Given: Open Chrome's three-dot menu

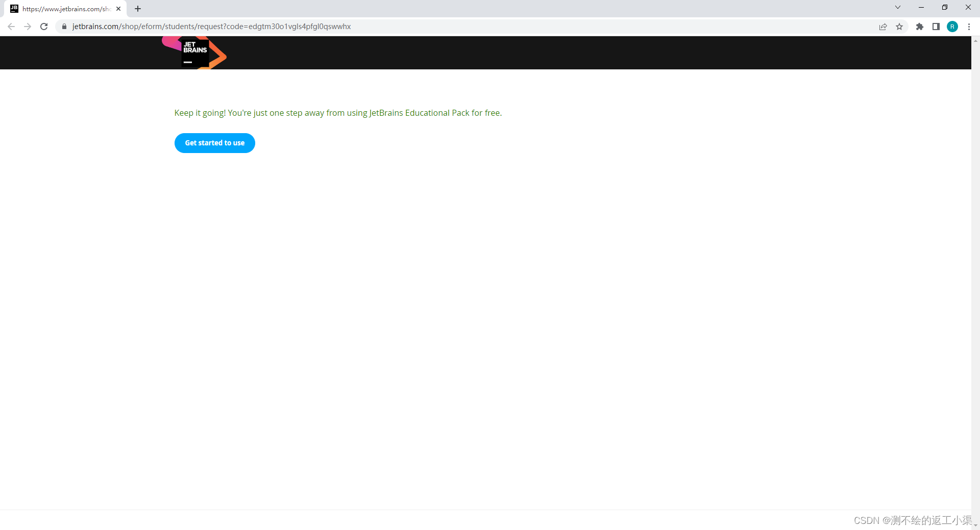Looking at the screenshot, I should pyautogui.click(x=969, y=27).
